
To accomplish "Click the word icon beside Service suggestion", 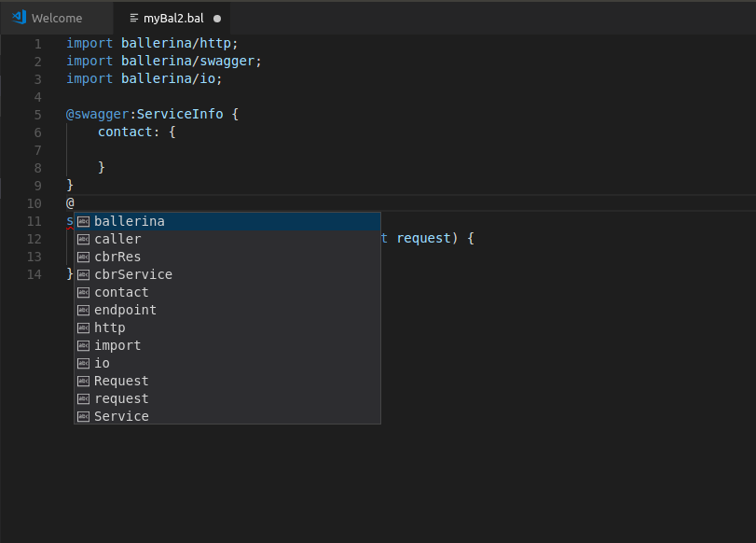I will pyautogui.click(x=83, y=416).
